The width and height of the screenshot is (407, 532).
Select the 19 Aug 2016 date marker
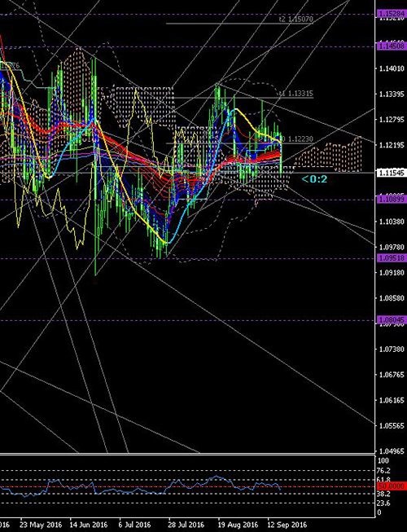tap(238, 525)
